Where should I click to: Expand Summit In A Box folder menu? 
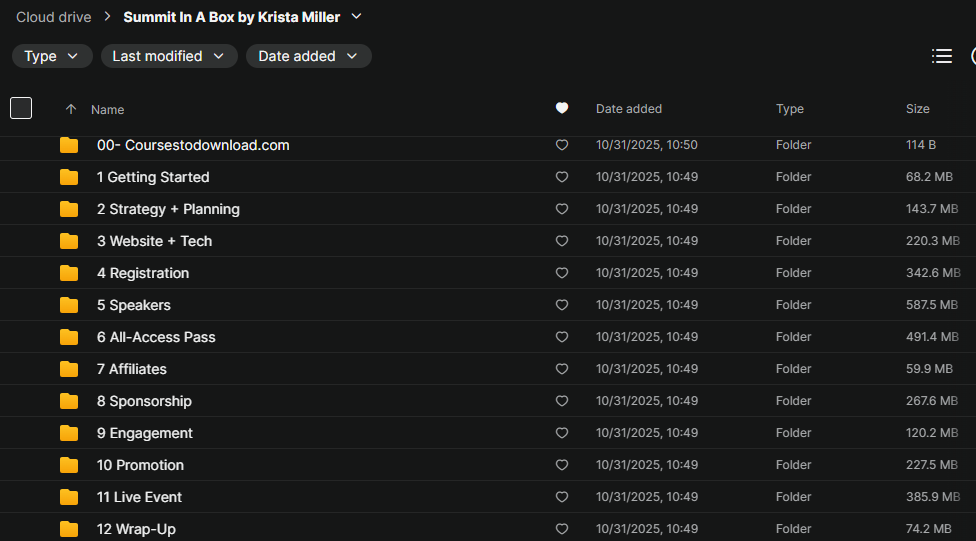tap(357, 17)
